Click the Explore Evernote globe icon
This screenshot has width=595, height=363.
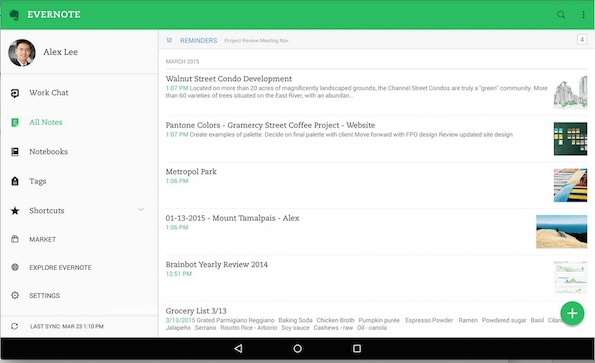15,267
